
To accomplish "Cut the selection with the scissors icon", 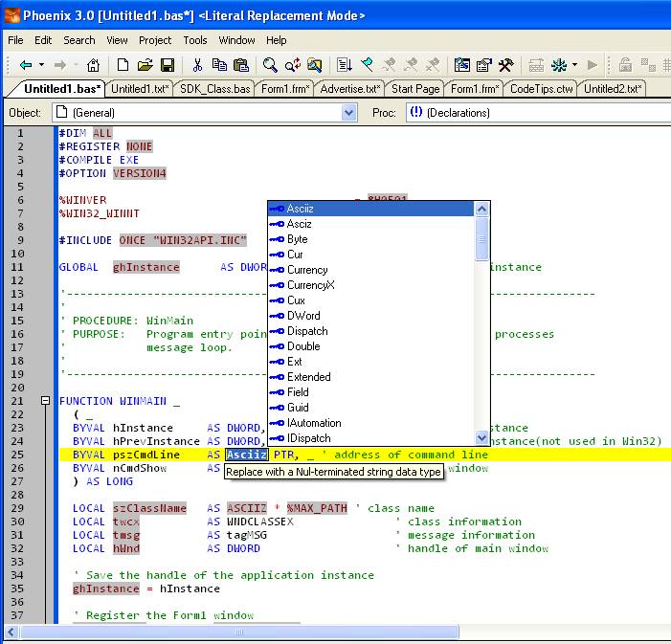I will tap(197, 65).
